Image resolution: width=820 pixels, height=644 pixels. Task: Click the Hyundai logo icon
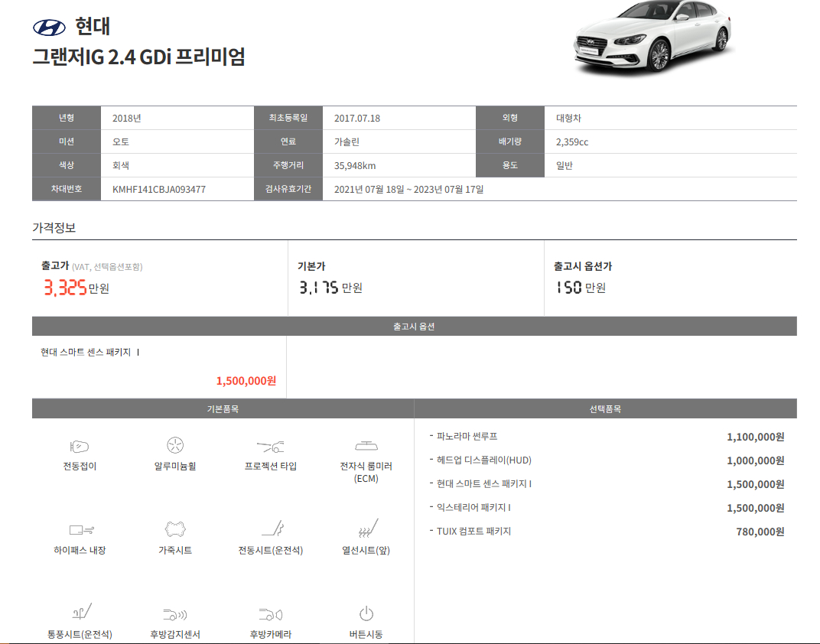pyautogui.click(x=49, y=28)
